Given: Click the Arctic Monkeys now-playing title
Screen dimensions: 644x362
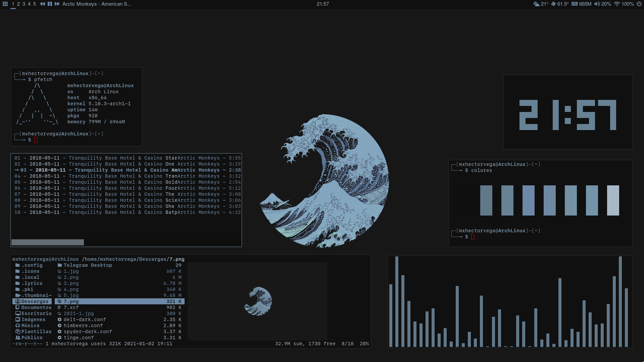Looking at the screenshot, I should (97, 4).
